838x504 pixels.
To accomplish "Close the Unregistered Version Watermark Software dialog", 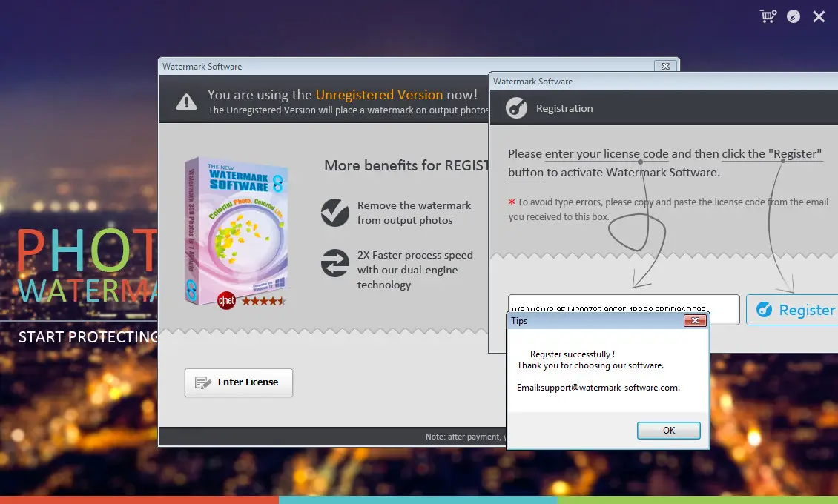I will (665, 66).
